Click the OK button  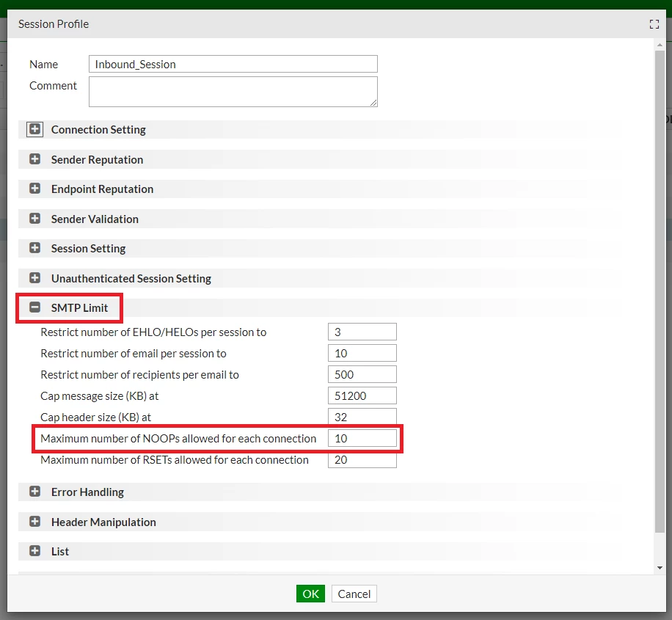click(x=311, y=594)
